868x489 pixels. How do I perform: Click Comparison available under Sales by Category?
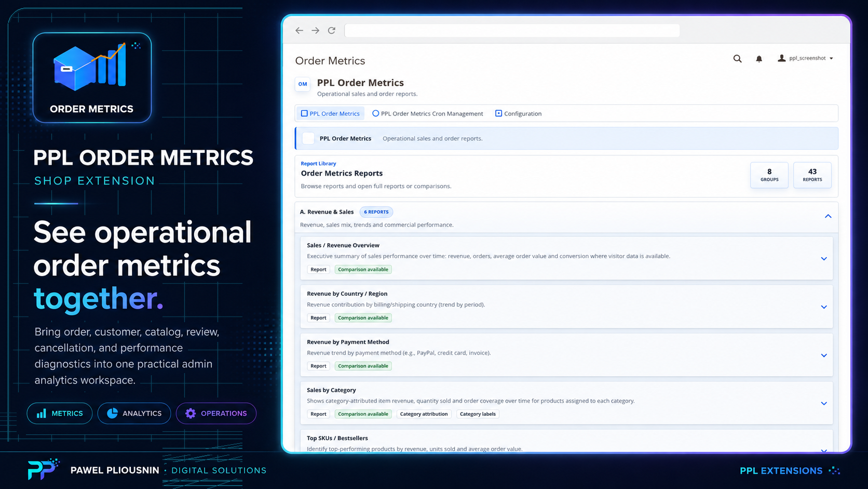tap(363, 414)
